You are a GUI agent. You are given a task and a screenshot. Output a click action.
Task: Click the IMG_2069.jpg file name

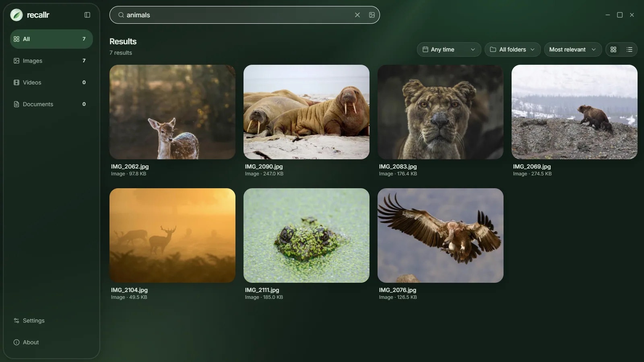pos(532,167)
